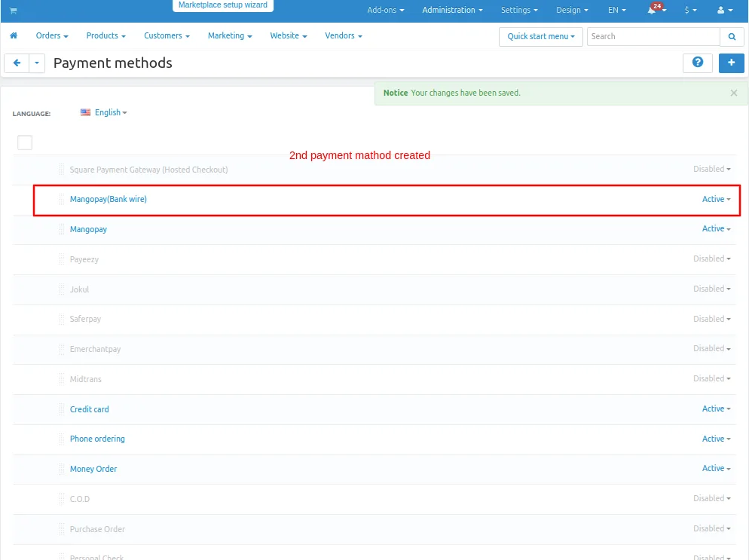Screen dimensions: 749x560
Task: Open the English language dropdown
Action: click(x=111, y=112)
